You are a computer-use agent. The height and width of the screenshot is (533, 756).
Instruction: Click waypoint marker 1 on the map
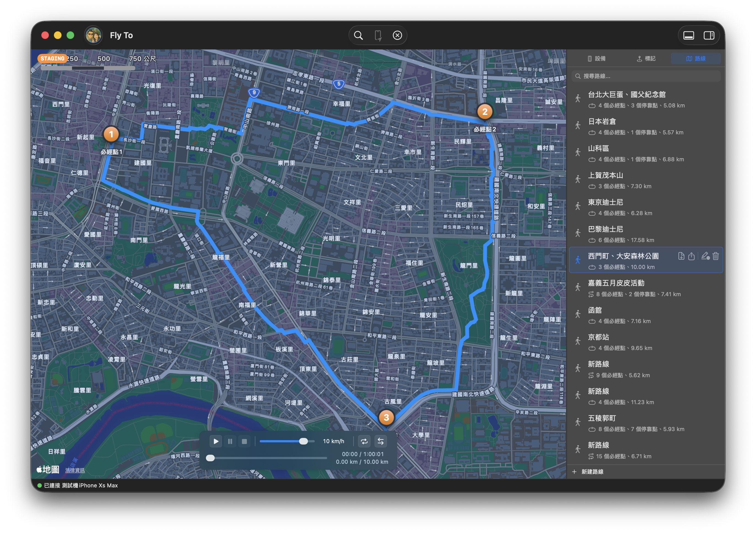point(111,134)
